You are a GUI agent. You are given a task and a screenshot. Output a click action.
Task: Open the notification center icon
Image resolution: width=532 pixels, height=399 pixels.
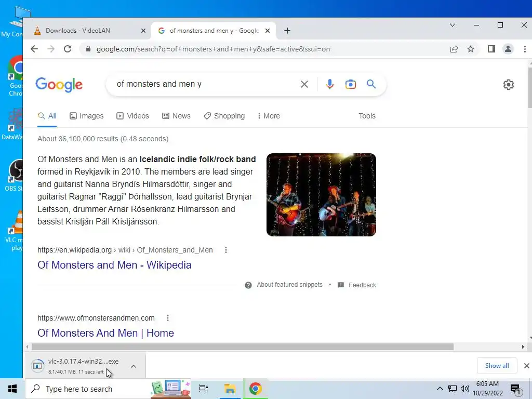[516, 390]
